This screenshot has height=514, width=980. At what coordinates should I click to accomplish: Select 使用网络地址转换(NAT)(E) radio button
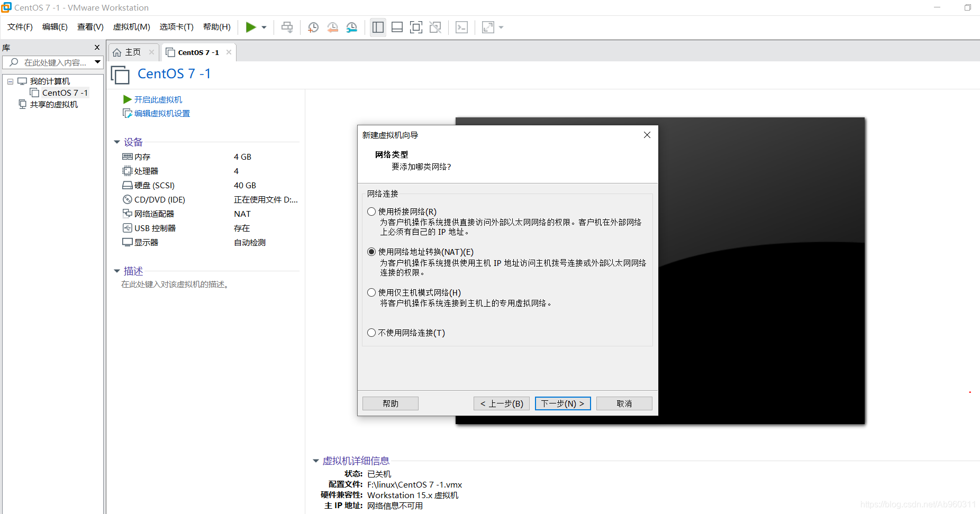pos(371,252)
